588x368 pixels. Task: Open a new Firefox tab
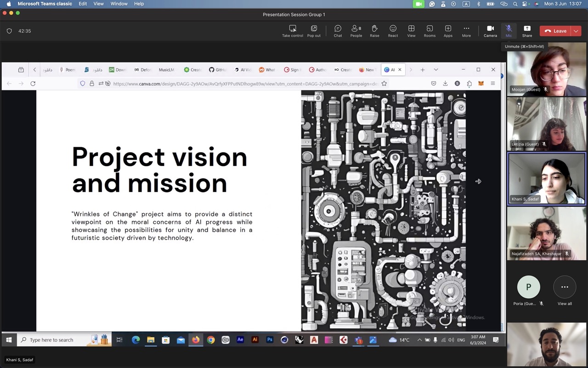coord(422,70)
